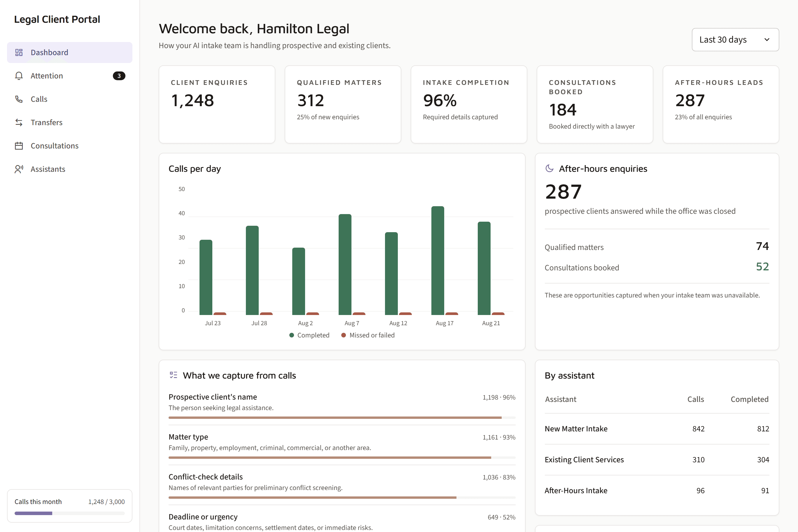Click the Conflict-check details progress bar

pyautogui.click(x=342, y=498)
